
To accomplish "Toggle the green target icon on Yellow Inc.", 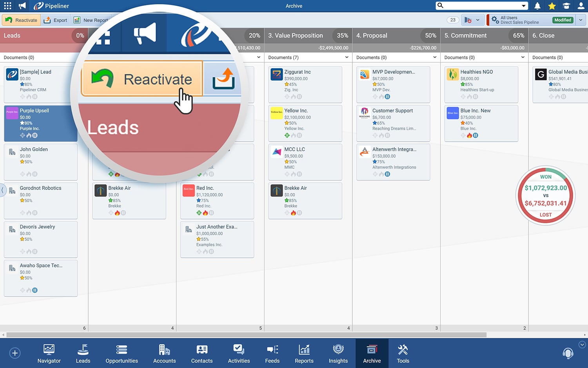I will tap(287, 135).
